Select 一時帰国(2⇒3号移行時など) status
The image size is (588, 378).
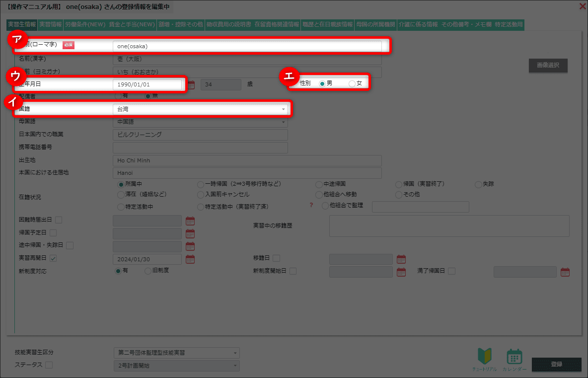tap(201, 184)
